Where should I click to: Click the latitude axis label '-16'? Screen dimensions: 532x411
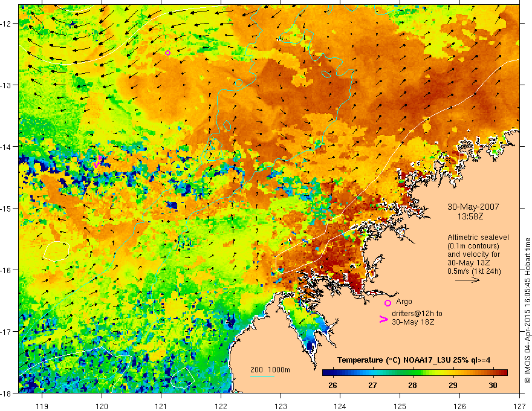pos(6,270)
